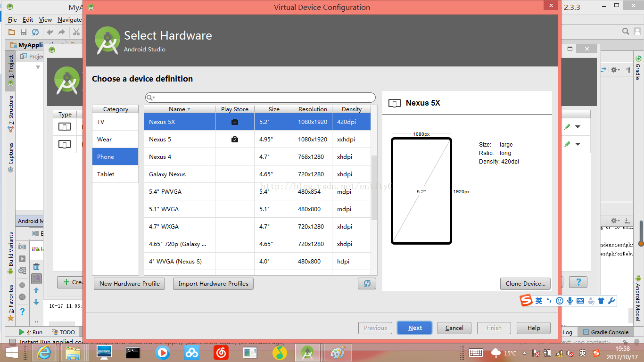Open actions dropdown for the second virtual device
644x362 pixels.
[578, 144]
